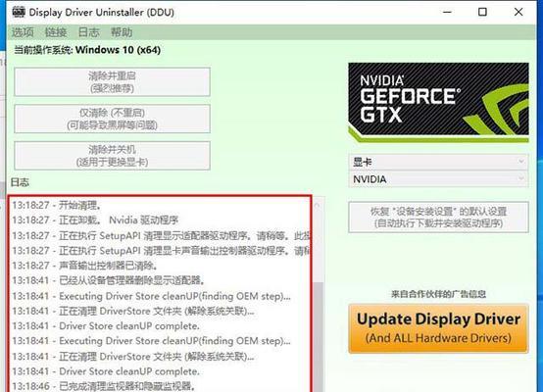Click the 恢复"设备安装设置"的默认设置 button
543x392 pixels.
pyautogui.click(x=438, y=218)
